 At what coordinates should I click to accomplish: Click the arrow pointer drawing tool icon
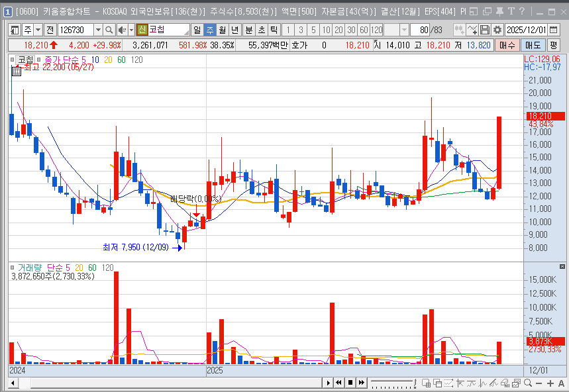coord(460,383)
